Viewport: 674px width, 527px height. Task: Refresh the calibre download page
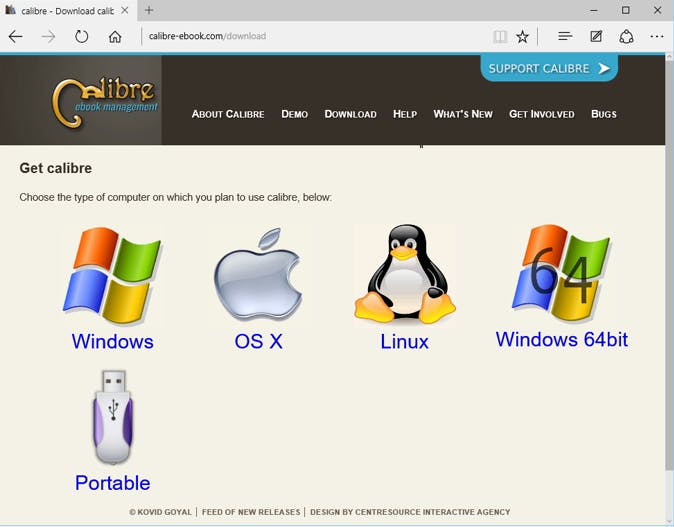81,37
